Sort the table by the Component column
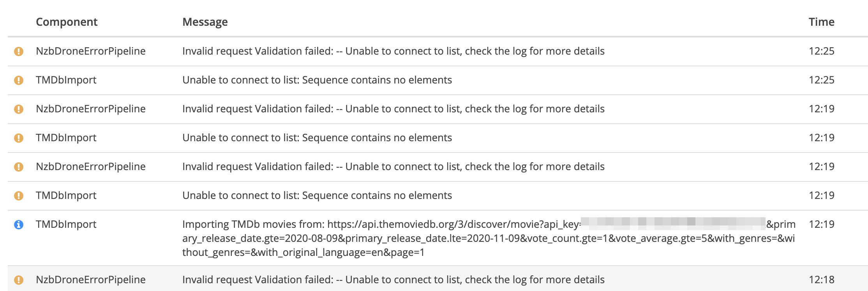This screenshot has width=868, height=291. pyautogui.click(x=66, y=22)
